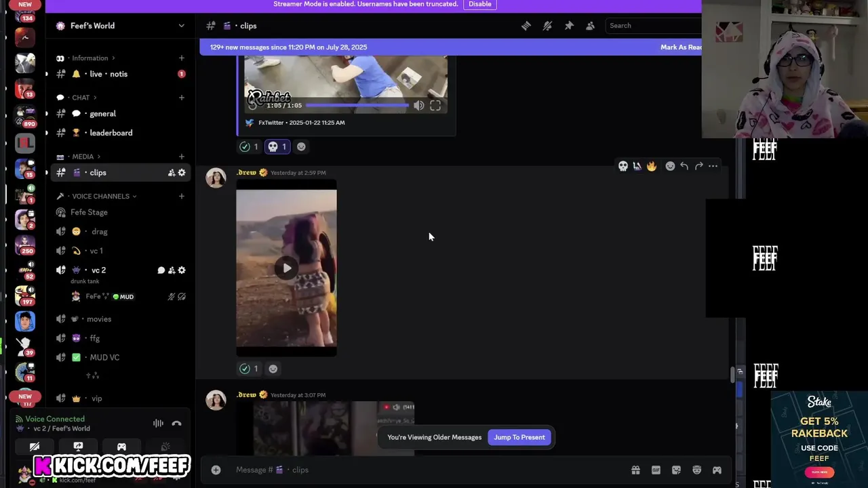This screenshot has width=868, height=488.
Task: Add reaction under the 2:59 PM video
Action: coord(273,369)
